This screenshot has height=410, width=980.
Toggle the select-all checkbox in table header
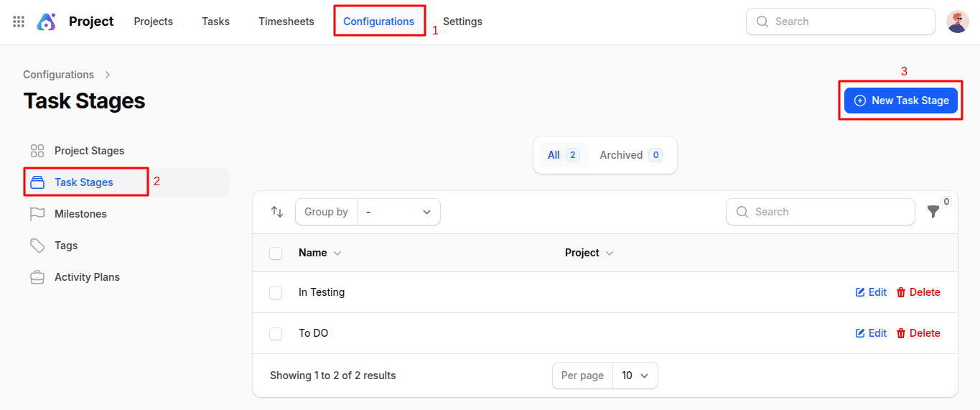276,253
